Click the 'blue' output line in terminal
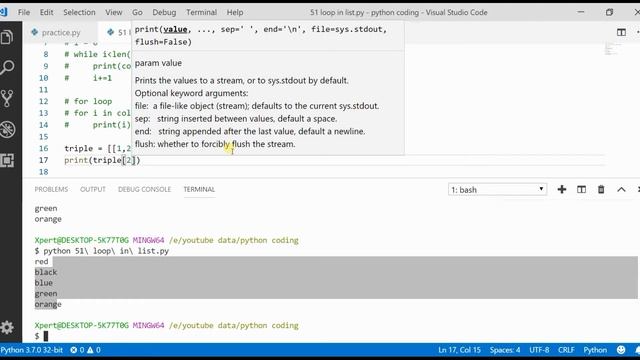This screenshot has width=640, height=360. [x=44, y=282]
